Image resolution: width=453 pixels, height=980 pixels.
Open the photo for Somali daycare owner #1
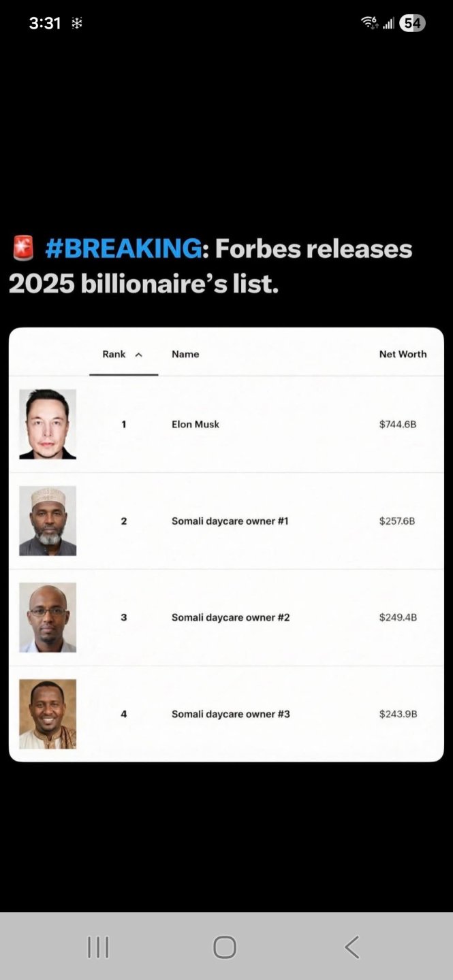click(48, 521)
